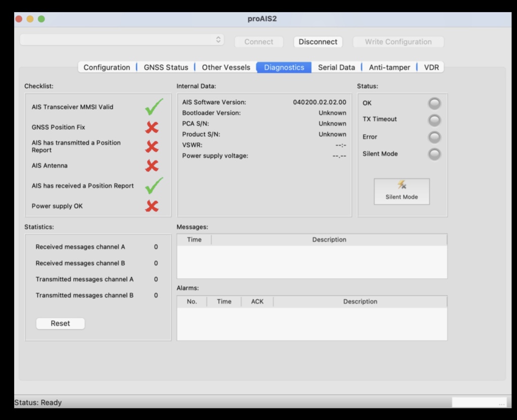This screenshot has width=517, height=420.
Task: Reset the message statistics counters
Action: (x=61, y=324)
